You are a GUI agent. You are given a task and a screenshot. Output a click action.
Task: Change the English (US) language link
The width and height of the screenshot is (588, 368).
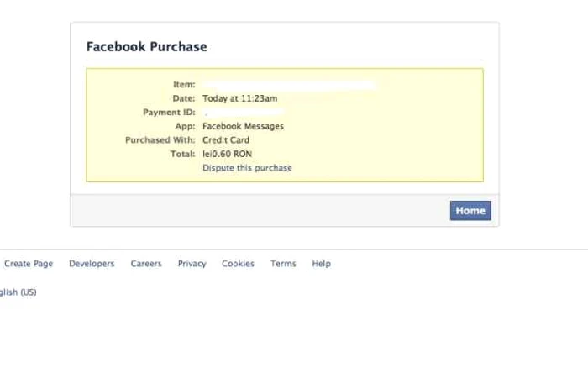[x=18, y=292]
